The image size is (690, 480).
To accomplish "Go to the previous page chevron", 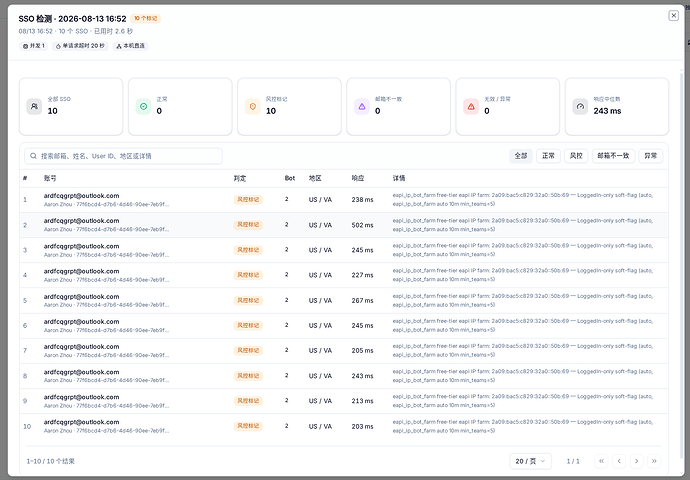I will (x=619, y=461).
